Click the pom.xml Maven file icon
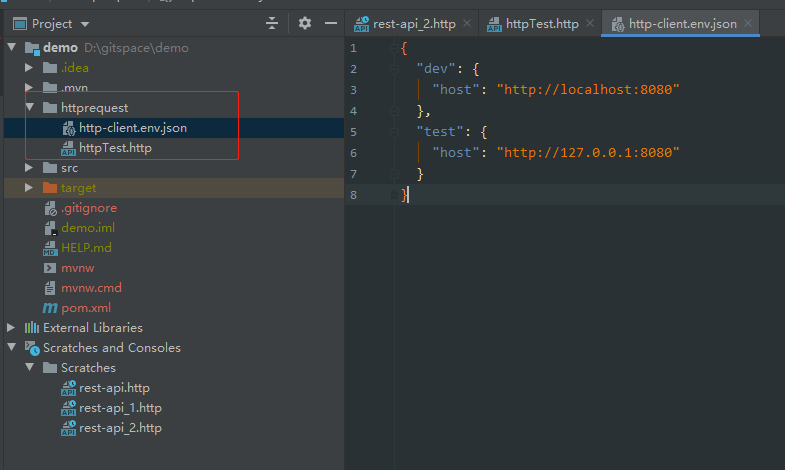The image size is (785, 470). pyautogui.click(x=50, y=307)
